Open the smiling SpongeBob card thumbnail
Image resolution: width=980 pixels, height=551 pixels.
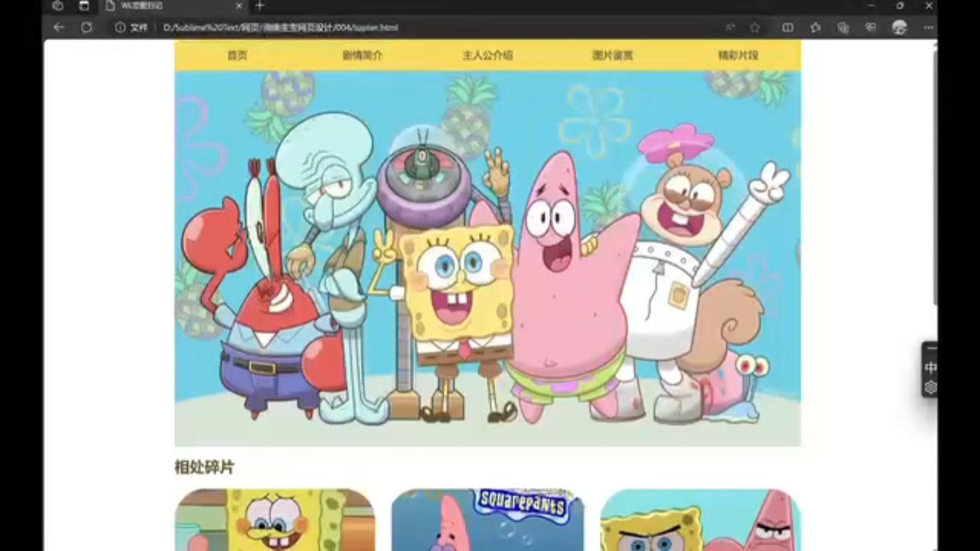coord(275,520)
